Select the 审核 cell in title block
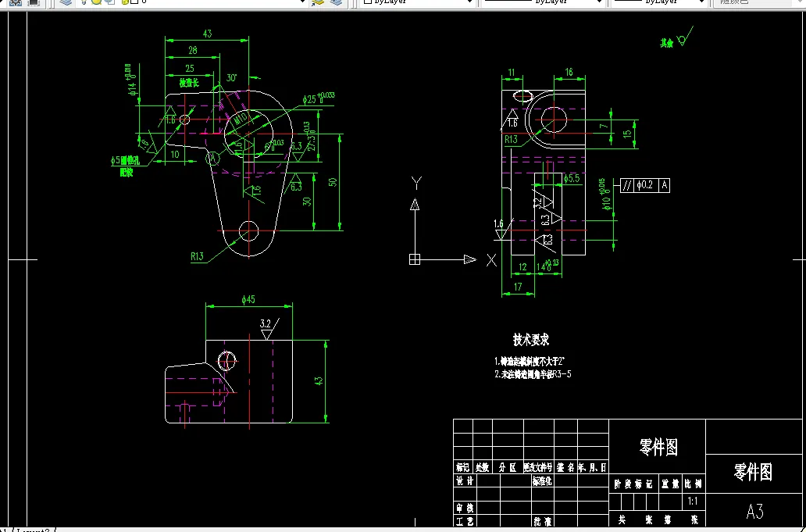806x532 pixels. [x=465, y=508]
